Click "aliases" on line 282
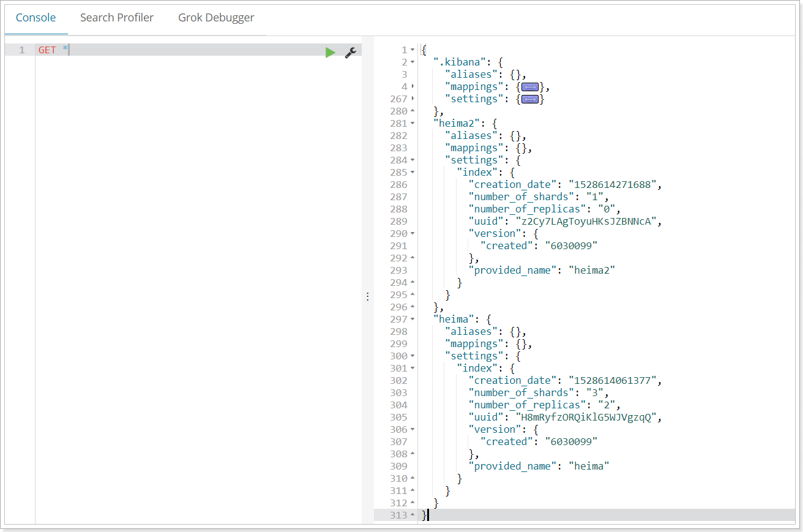This screenshot has height=532, width=803. [x=471, y=136]
